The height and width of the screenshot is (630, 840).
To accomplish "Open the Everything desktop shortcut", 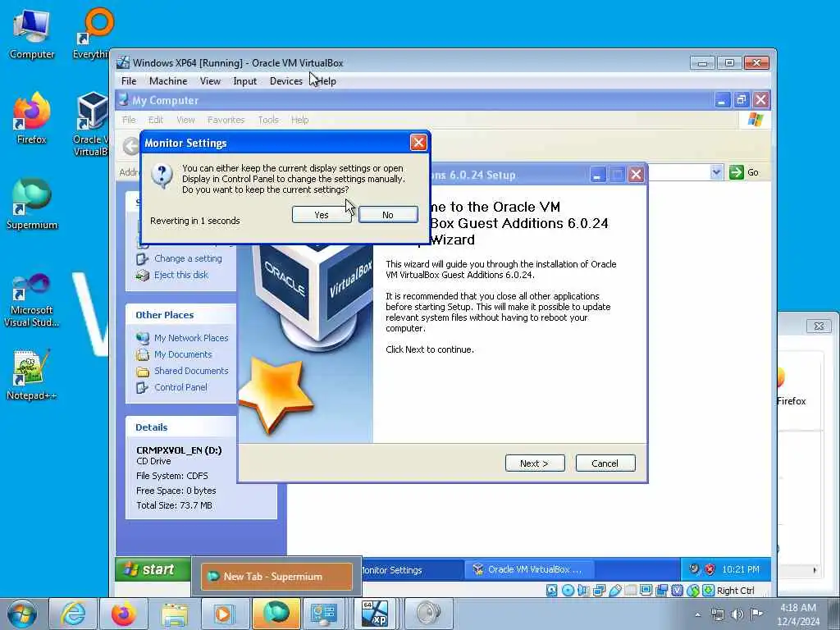I will (x=91, y=34).
